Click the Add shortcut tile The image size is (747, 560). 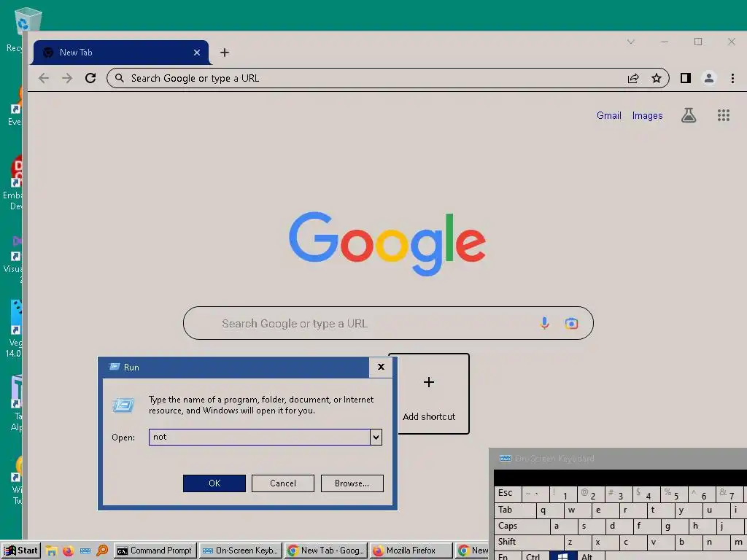point(429,394)
